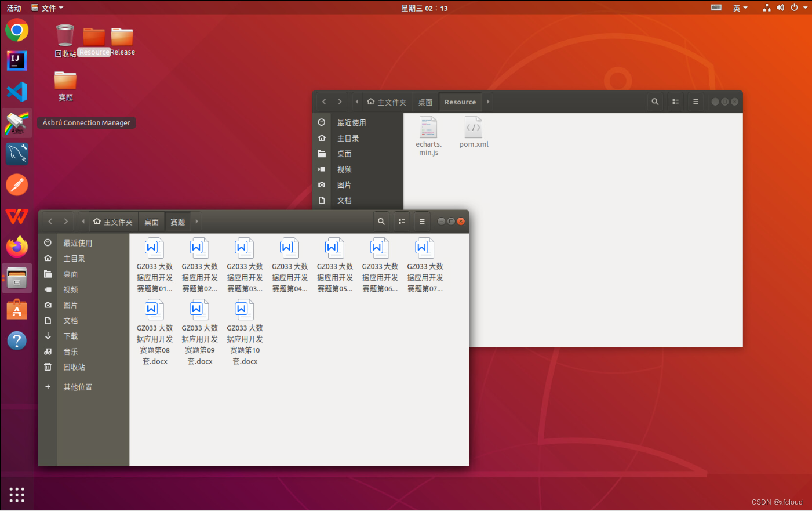Open 文档 in 赛题 window sidebar
The height and width of the screenshot is (511, 812).
84,321
